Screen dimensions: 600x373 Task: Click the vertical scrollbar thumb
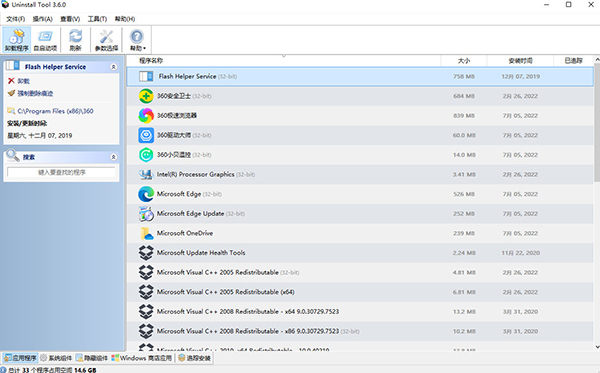click(x=597, y=122)
